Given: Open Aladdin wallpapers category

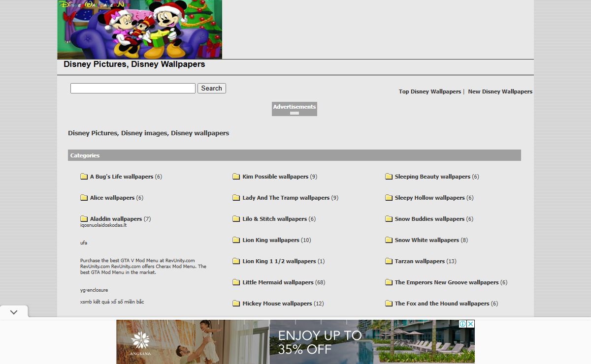Looking at the screenshot, I should coord(116,219).
